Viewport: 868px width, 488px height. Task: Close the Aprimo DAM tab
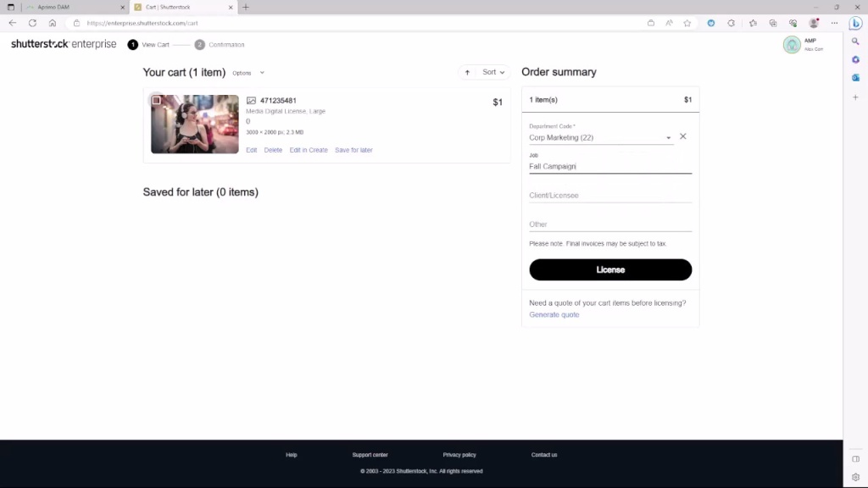pyautogui.click(x=122, y=7)
